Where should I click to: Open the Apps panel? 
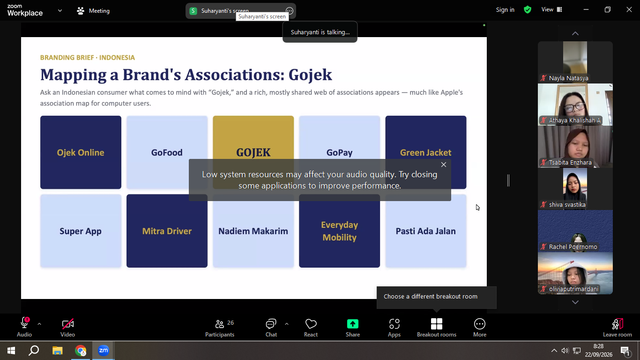click(394, 327)
